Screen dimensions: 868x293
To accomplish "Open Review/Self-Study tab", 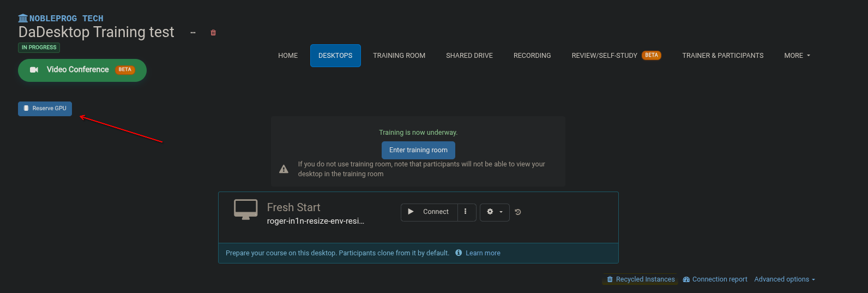I will point(616,56).
